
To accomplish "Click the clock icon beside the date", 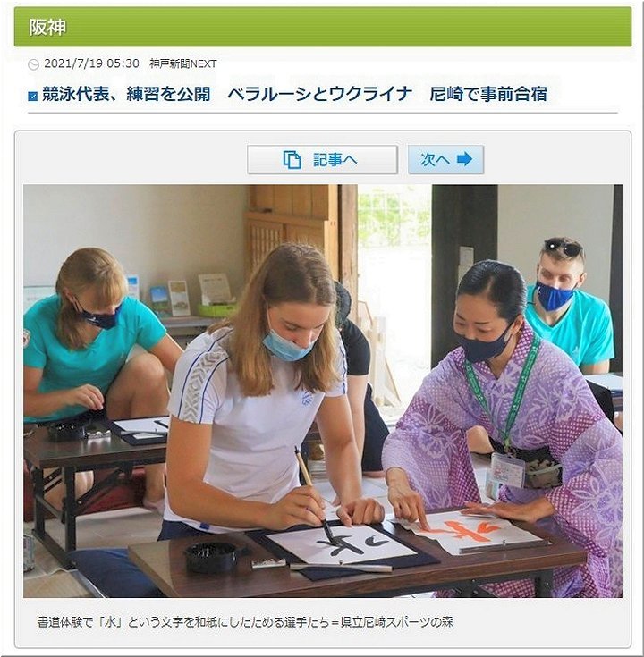I will [x=33, y=64].
